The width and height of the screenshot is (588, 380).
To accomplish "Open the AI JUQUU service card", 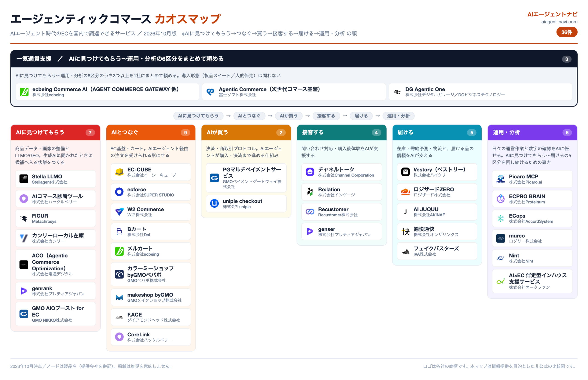I will coord(437,212).
